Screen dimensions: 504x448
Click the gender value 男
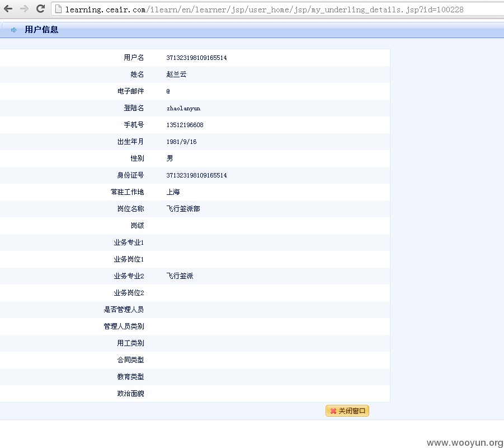point(169,158)
